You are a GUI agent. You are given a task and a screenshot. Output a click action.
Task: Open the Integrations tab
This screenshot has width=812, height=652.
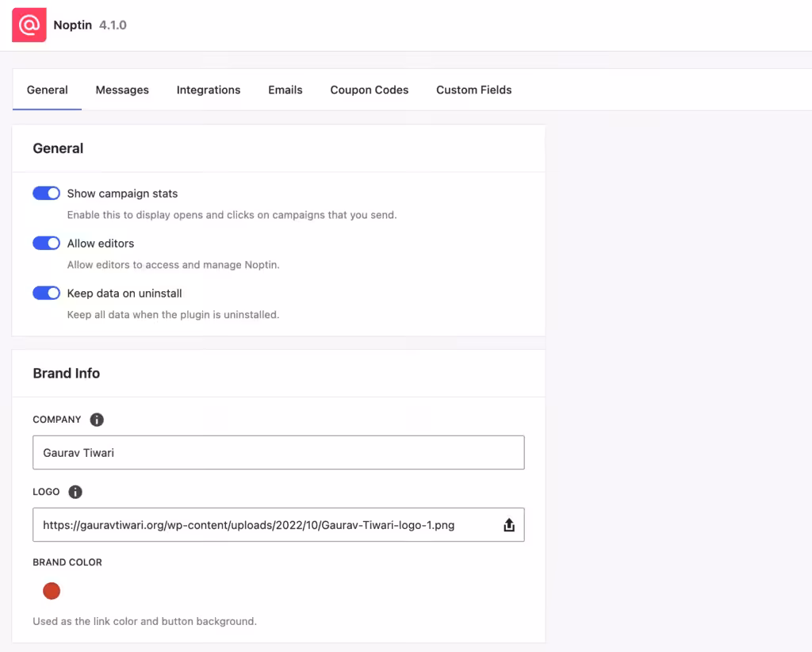tap(209, 90)
